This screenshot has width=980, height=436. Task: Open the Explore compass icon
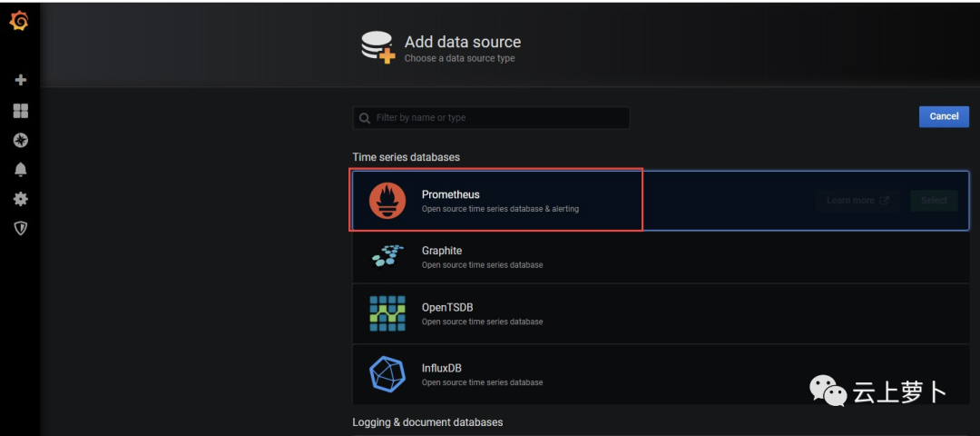pyautogui.click(x=21, y=140)
